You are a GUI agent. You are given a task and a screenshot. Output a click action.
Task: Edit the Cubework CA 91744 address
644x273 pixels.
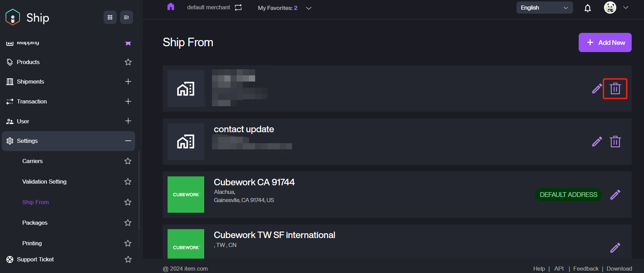tap(615, 195)
